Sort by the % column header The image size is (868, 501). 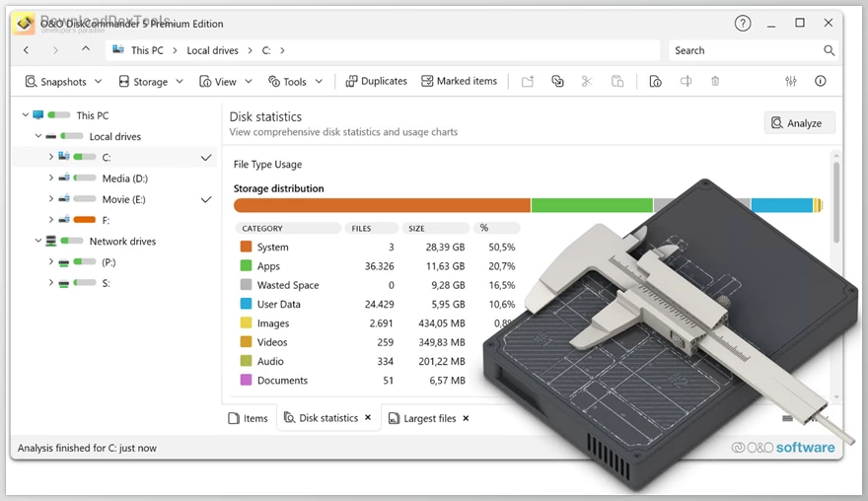(496, 228)
